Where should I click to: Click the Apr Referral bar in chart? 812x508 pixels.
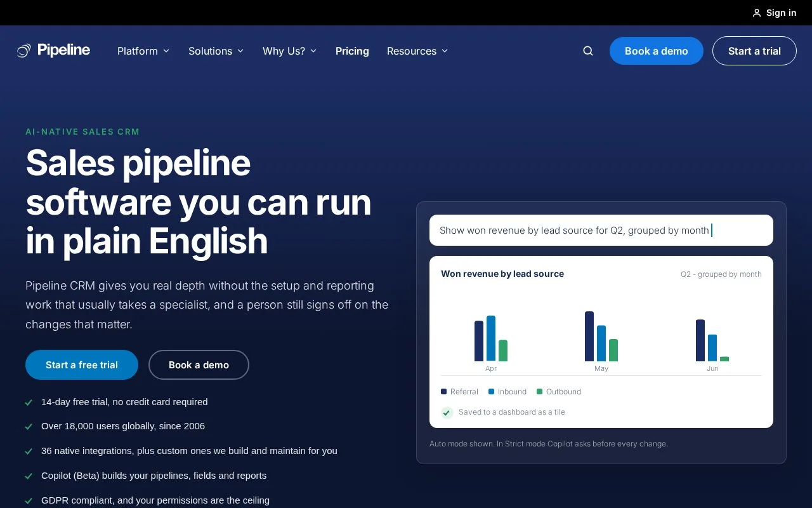point(479,341)
